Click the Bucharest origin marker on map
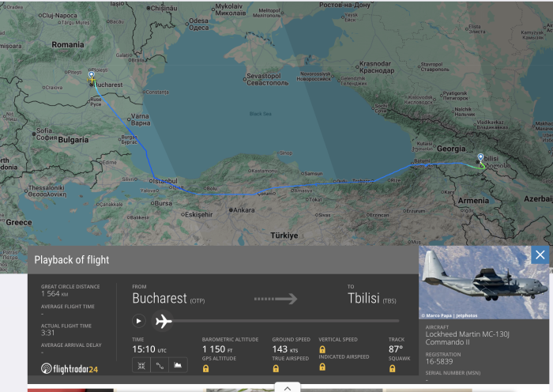The height and width of the screenshot is (392, 553). pos(92,76)
